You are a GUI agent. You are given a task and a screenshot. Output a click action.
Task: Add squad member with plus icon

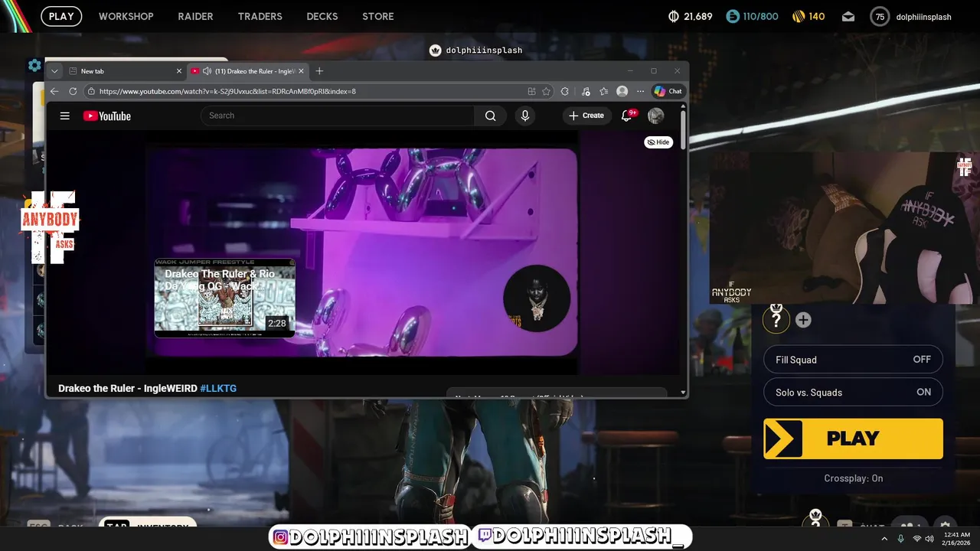pos(803,320)
